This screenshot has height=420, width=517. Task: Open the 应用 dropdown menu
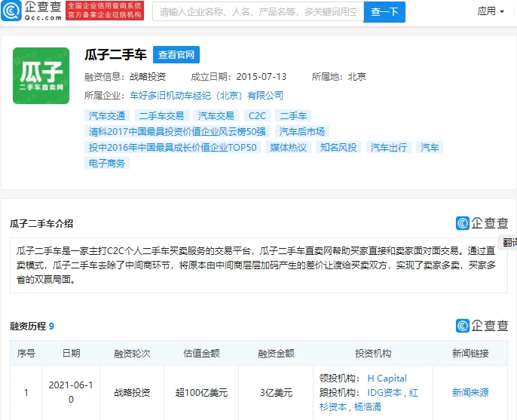point(491,11)
